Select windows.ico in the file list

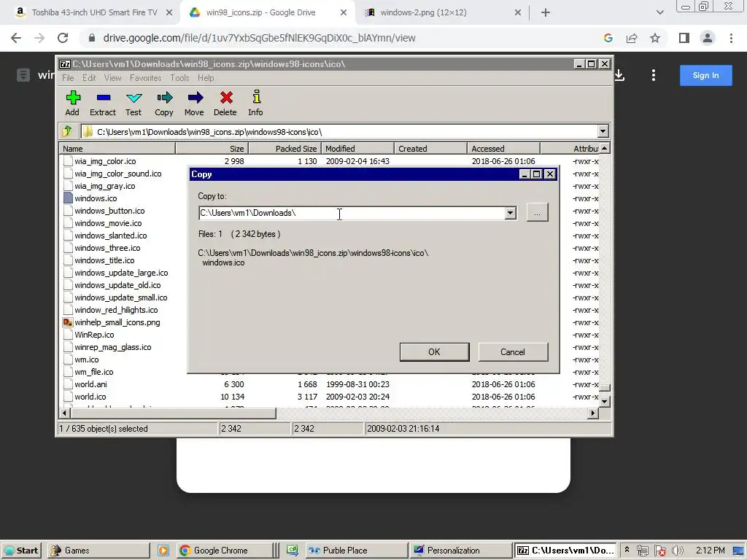click(x=96, y=198)
